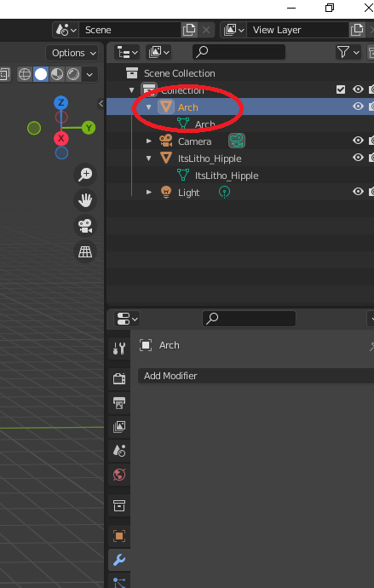Collapse the Arch object expander
Screen dimensions: 374x588
click(149, 107)
